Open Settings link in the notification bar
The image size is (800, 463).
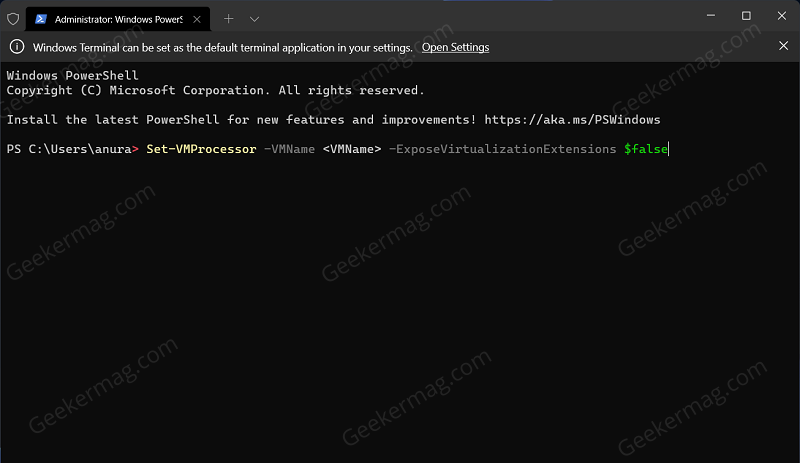pyautogui.click(x=455, y=47)
